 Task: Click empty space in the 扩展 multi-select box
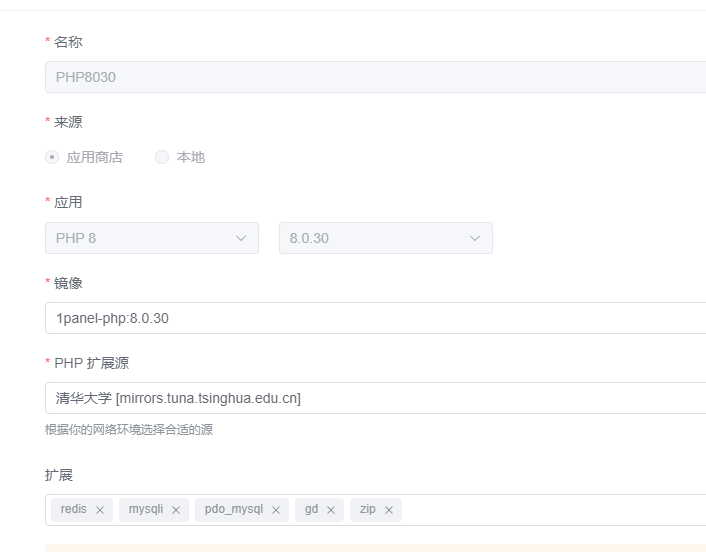[550, 510]
